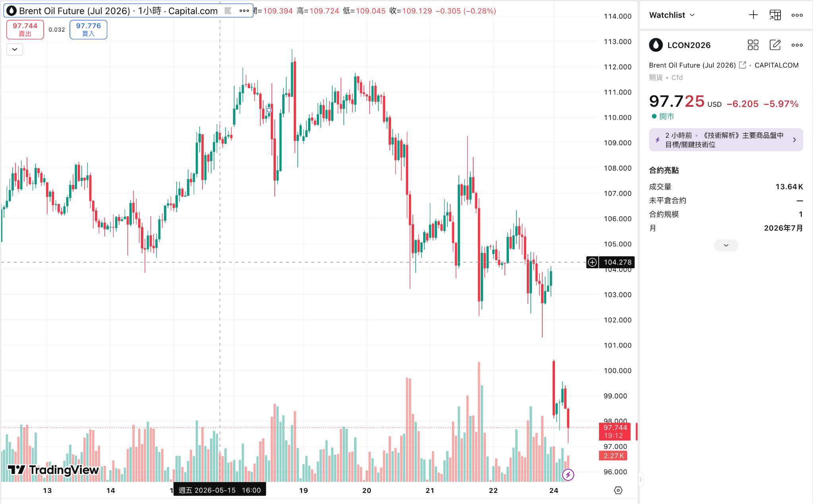Open advanced view layout icon in Watchlist header
This screenshot has width=813, height=504.
[x=775, y=15]
